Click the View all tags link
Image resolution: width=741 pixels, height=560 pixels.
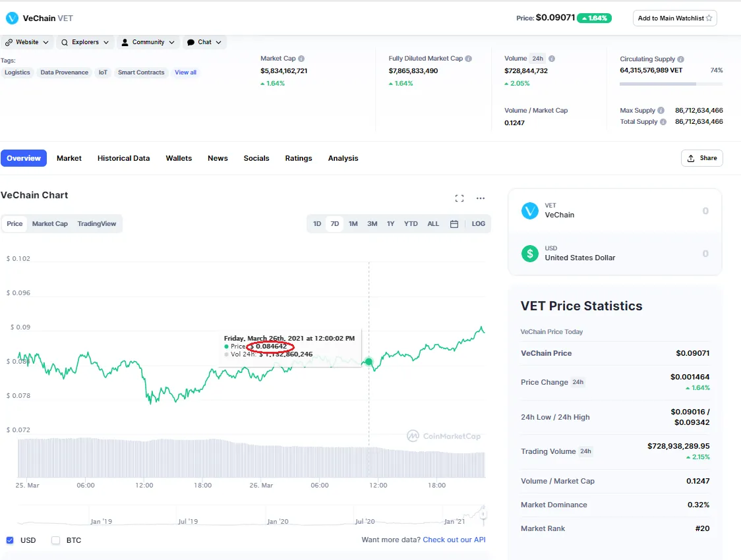(x=185, y=72)
